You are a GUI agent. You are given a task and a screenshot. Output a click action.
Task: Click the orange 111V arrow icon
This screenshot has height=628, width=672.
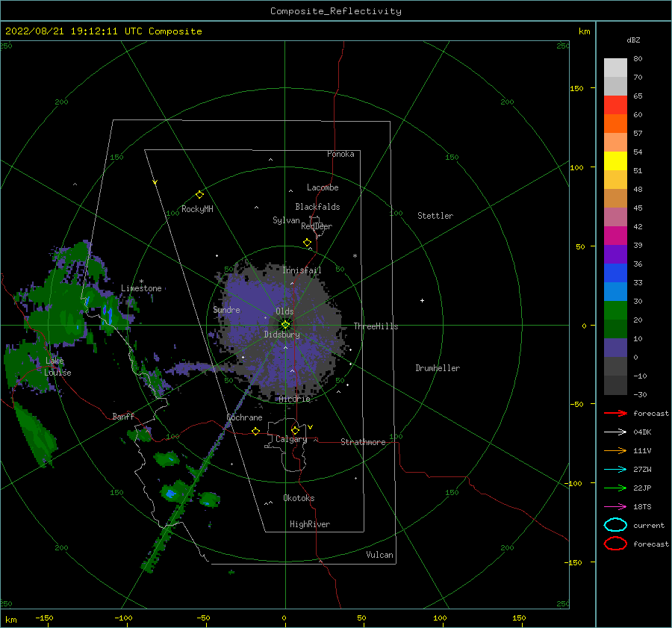point(615,450)
